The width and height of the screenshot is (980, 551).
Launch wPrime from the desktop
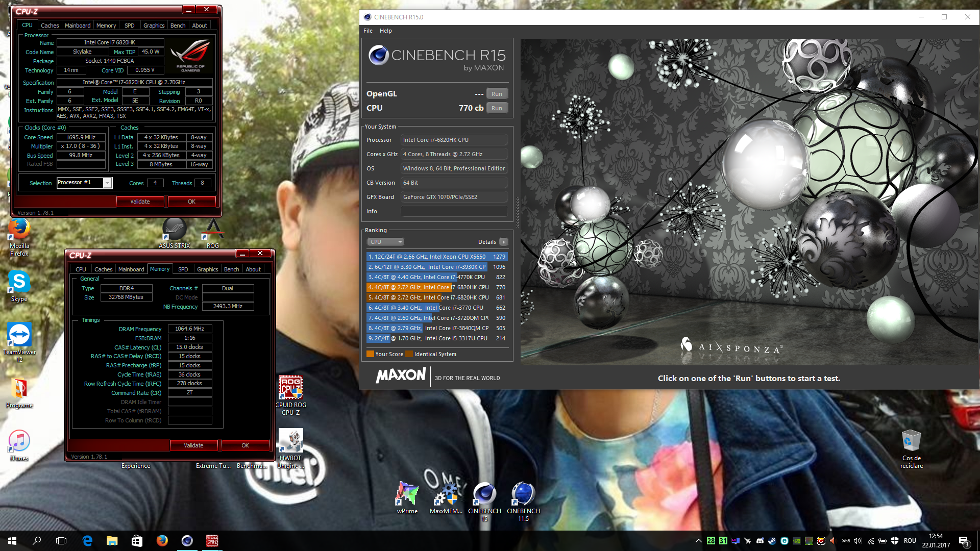[407, 497]
